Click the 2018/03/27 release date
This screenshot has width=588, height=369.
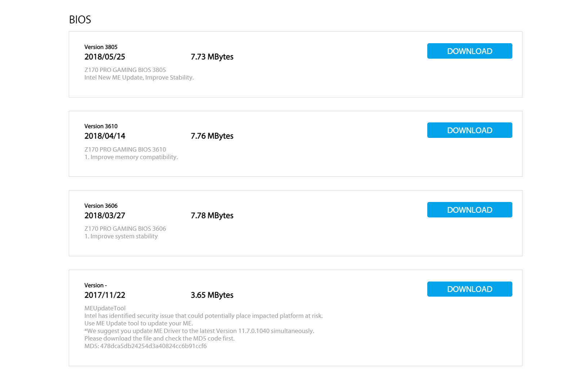click(105, 216)
